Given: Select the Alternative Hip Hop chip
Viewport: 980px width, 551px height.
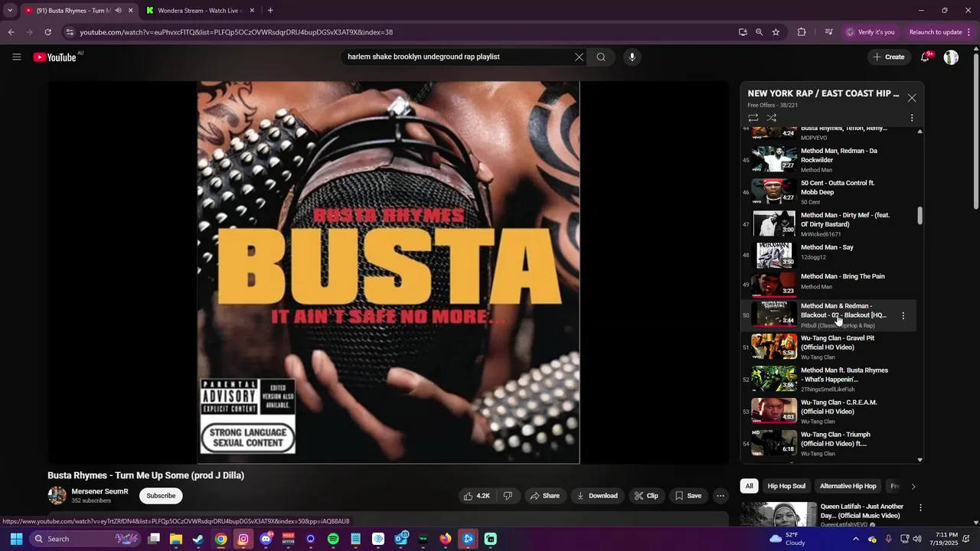Looking at the screenshot, I should pos(848,486).
